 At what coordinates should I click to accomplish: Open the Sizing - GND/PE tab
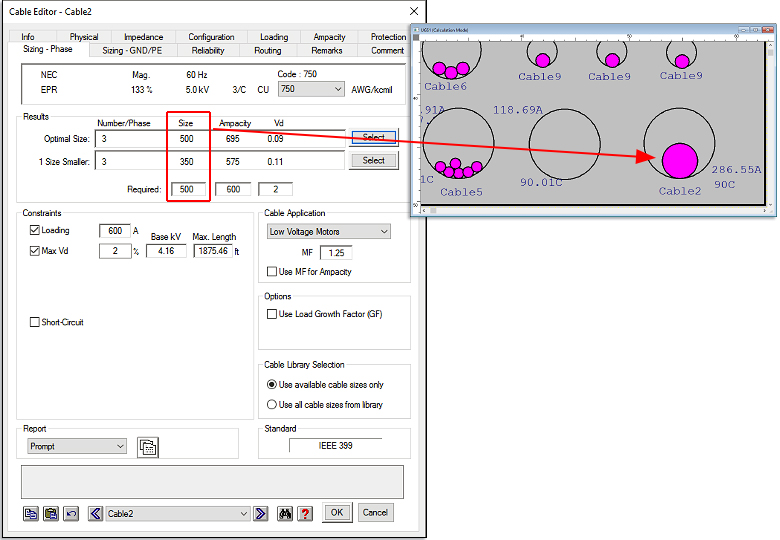pyautogui.click(x=135, y=50)
